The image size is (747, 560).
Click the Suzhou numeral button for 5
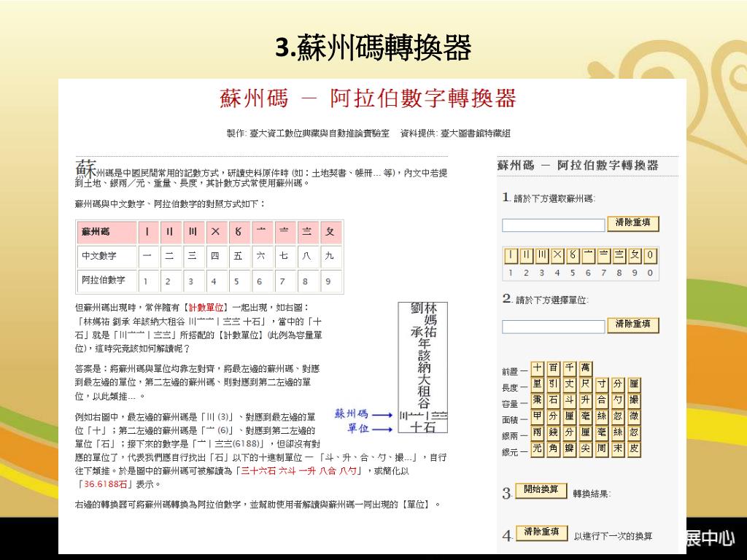click(x=573, y=256)
